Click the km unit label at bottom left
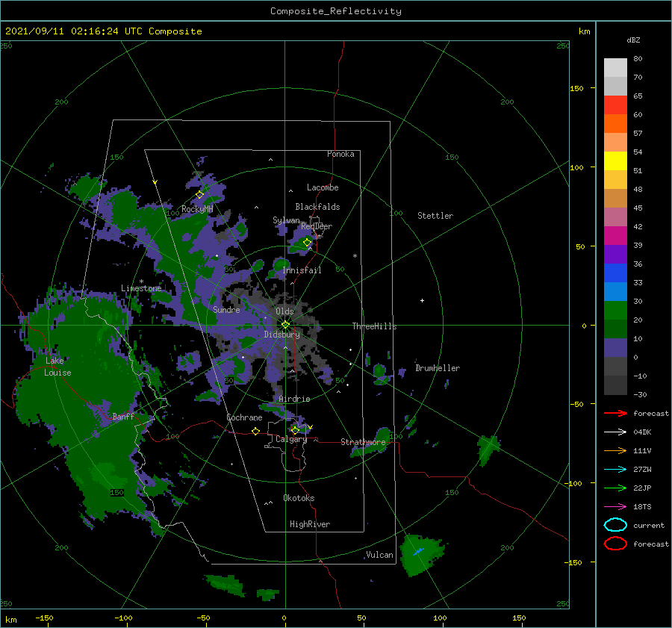Screen dimensions: 672x628 tap(10, 620)
